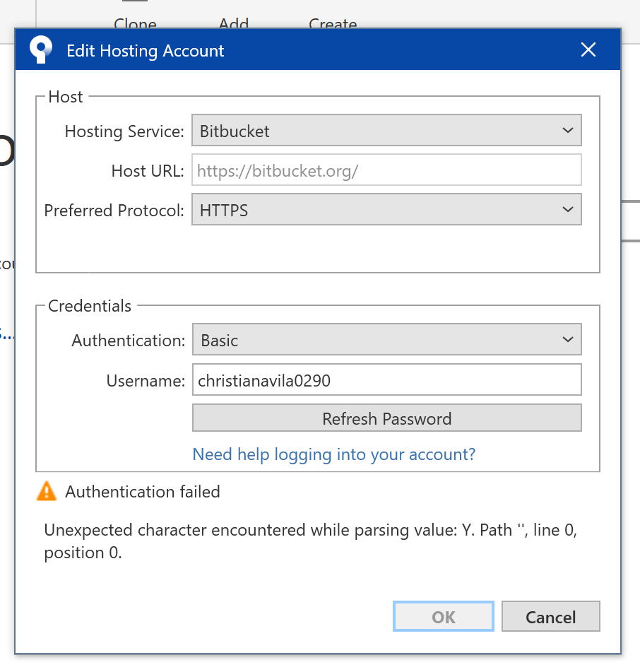Click the 'Username:' label
640x672 pixels.
[x=146, y=381]
